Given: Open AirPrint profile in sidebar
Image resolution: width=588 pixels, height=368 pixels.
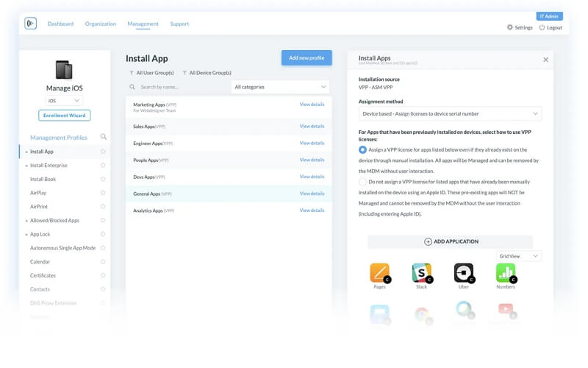Looking at the screenshot, I should [x=39, y=207].
